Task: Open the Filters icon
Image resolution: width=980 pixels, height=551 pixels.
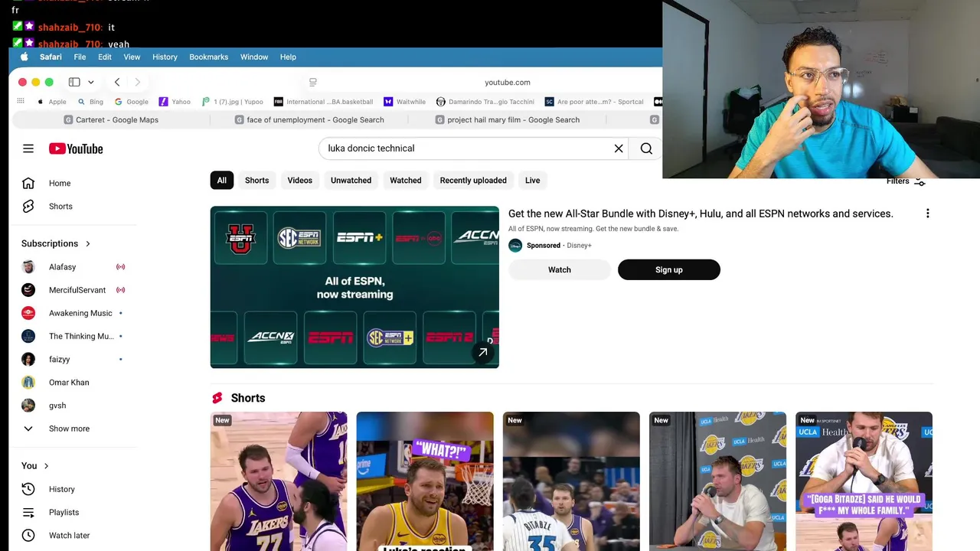Action: tap(920, 181)
